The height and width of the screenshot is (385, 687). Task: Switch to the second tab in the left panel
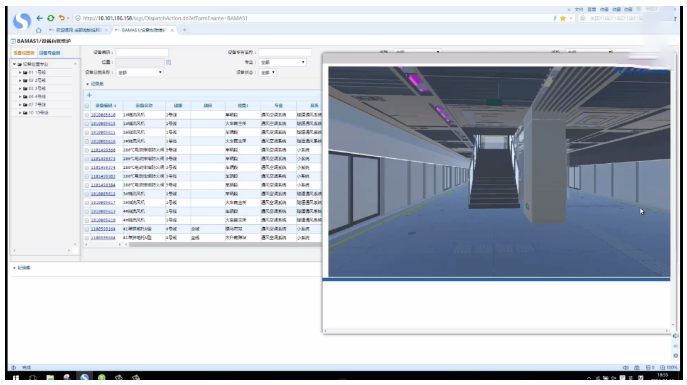pyautogui.click(x=50, y=53)
